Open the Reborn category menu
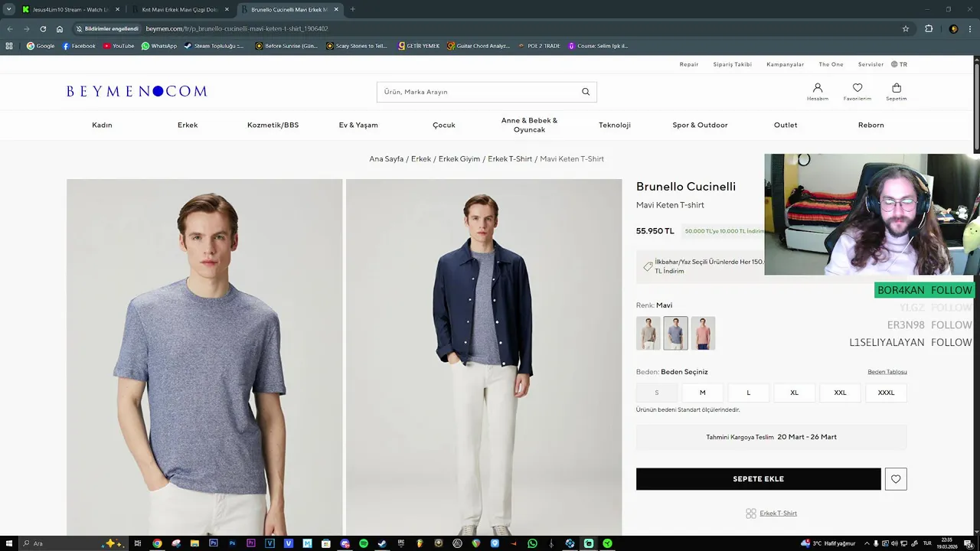 [x=871, y=125]
